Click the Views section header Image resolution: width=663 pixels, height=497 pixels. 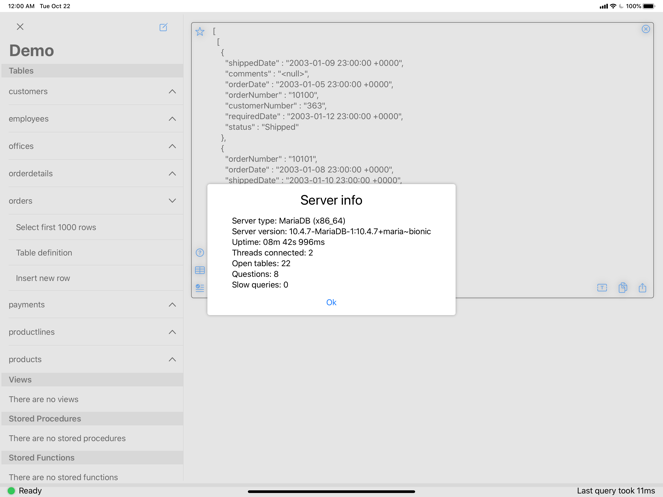click(x=92, y=379)
